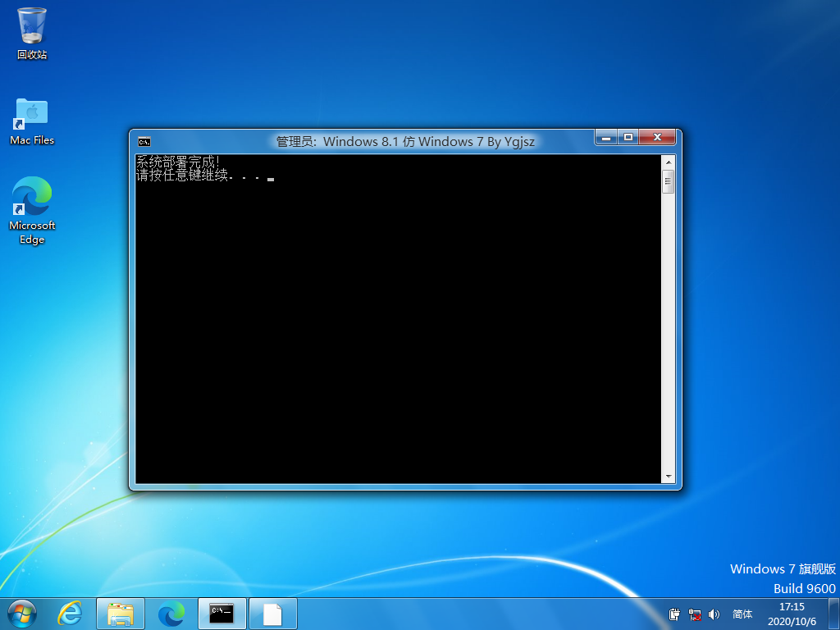The height and width of the screenshot is (630, 840).
Task: Launch Microsoft Edge from the taskbar
Action: pos(171,614)
